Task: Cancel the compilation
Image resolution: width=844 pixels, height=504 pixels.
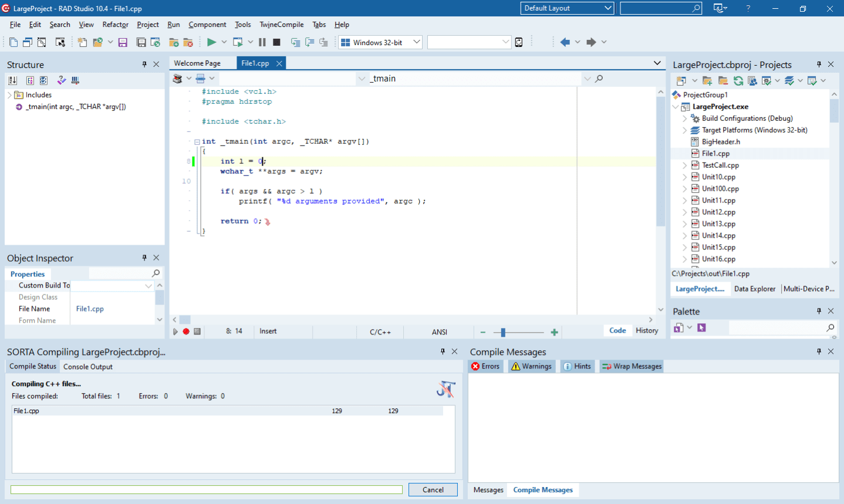Action: tap(433, 490)
